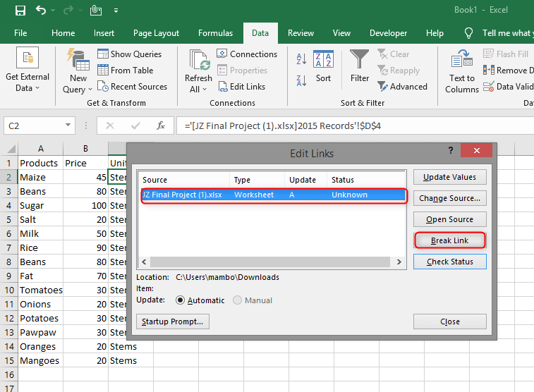Switch to the Review tab

301,33
